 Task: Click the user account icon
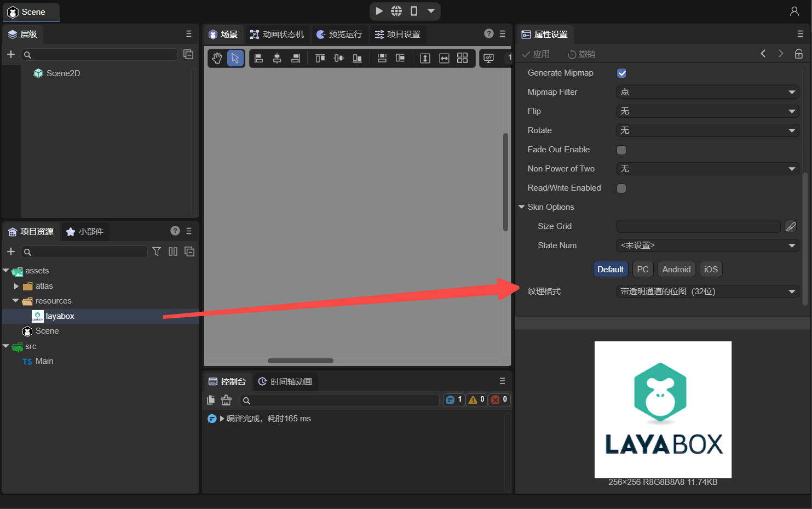[794, 12]
